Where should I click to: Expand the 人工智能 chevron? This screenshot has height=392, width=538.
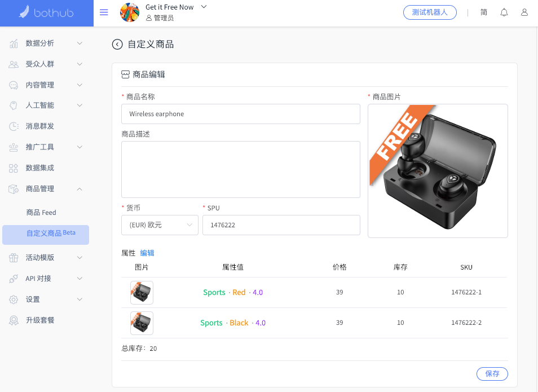(80, 105)
